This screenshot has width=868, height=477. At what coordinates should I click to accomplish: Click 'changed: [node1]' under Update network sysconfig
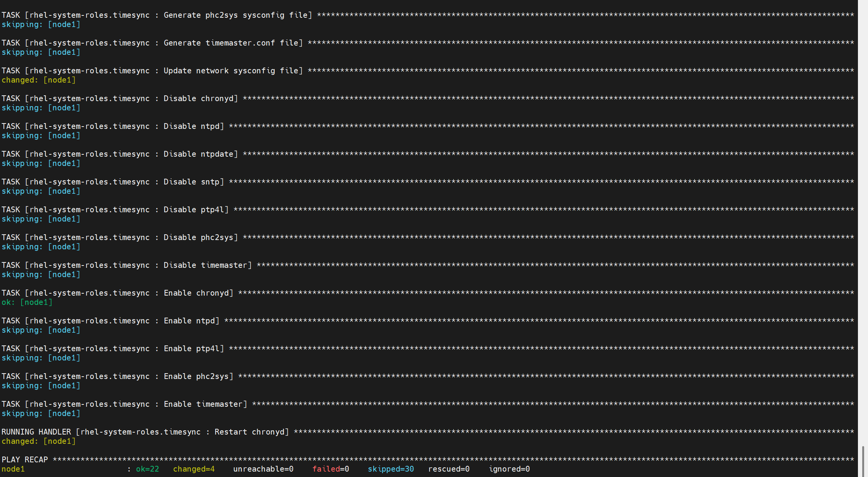point(39,80)
